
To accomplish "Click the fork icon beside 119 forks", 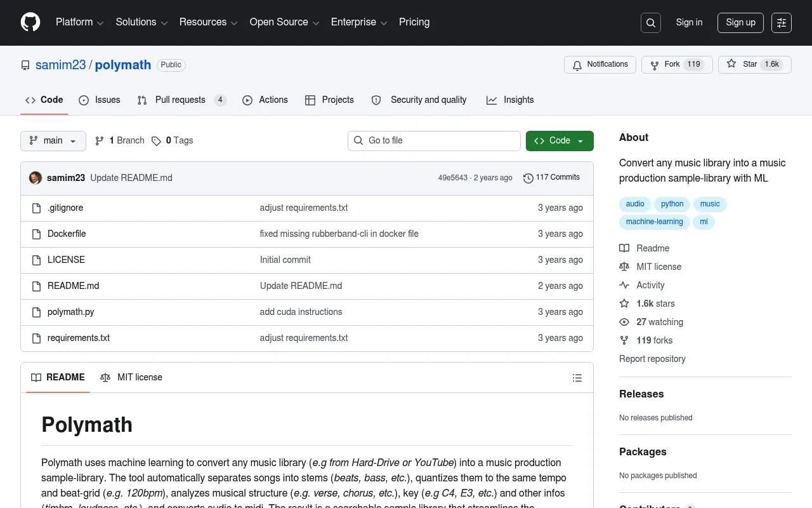I will tap(624, 340).
